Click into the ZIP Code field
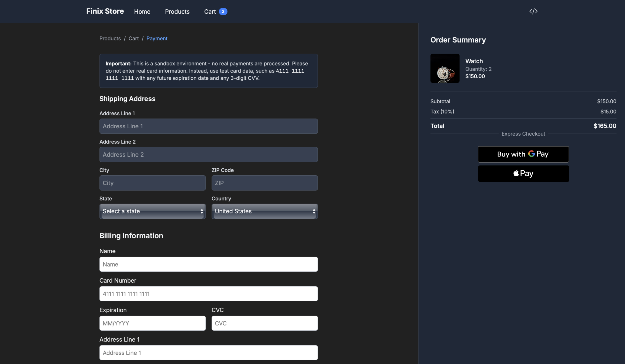625x364 pixels. point(264,183)
